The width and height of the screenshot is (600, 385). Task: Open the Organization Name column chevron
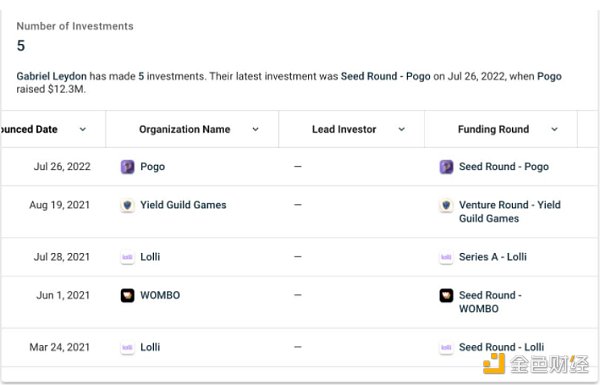tap(256, 129)
